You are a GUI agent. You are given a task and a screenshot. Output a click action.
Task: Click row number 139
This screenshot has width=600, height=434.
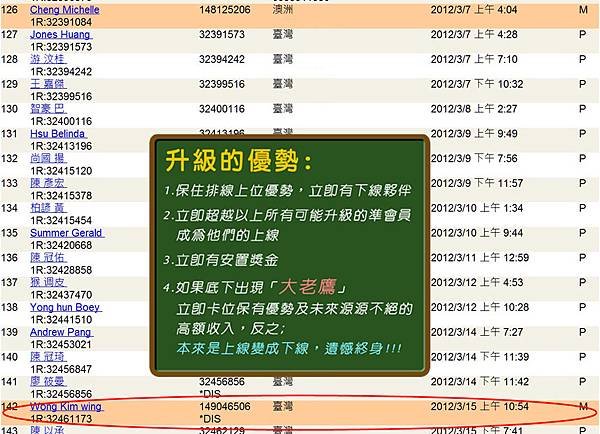[9, 332]
